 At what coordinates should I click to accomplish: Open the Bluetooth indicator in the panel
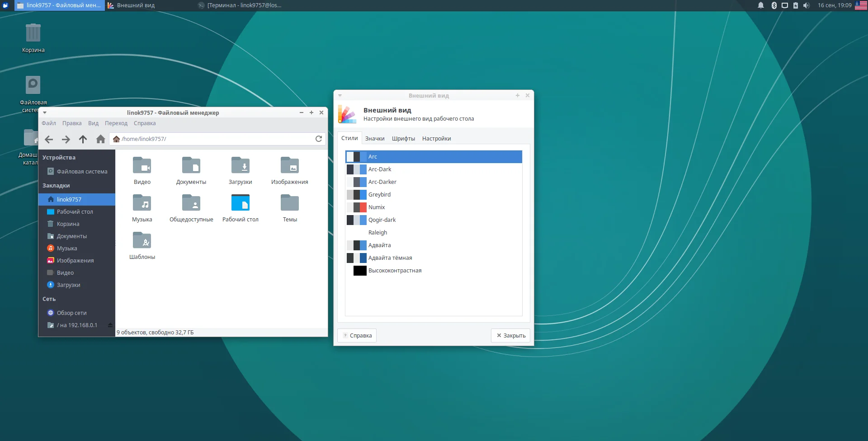pyautogui.click(x=774, y=5)
